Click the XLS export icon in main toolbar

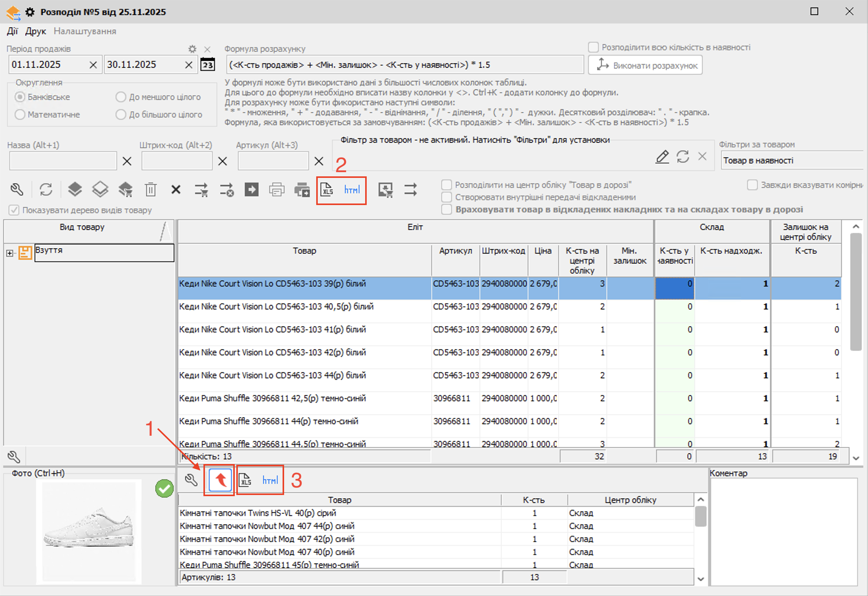tap(327, 190)
